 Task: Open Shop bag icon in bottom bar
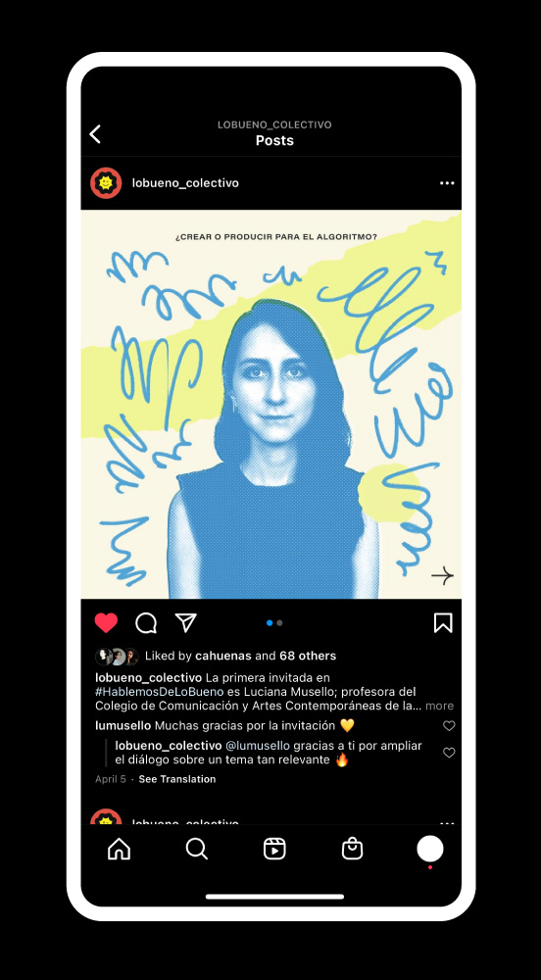[353, 848]
